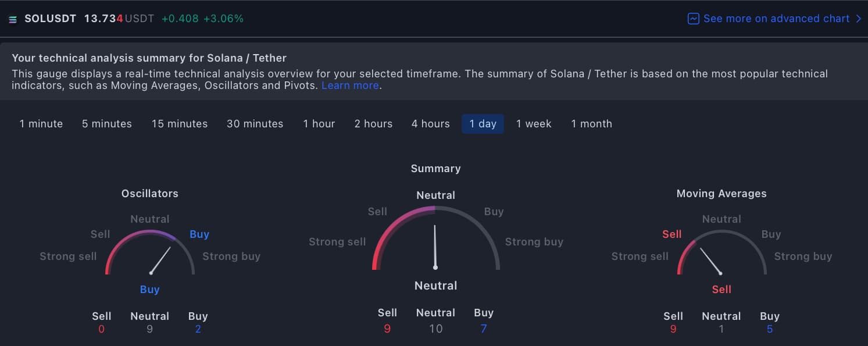Open the Learn more link

pos(350,85)
